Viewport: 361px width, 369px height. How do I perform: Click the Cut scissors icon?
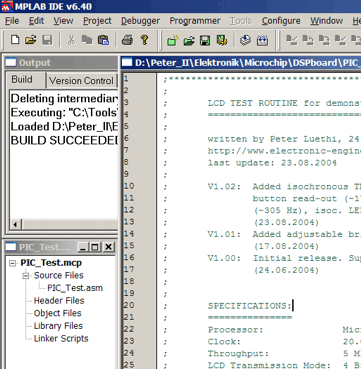pos(71,40)
